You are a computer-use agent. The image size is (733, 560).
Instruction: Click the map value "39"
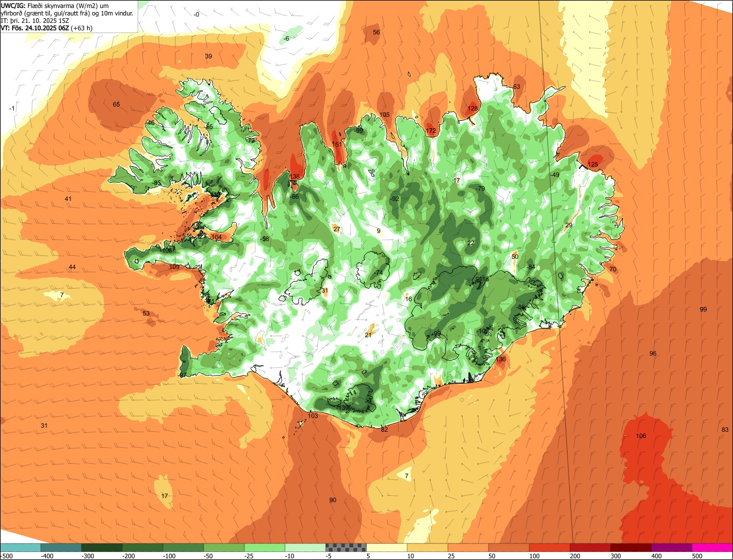[208, 56]
